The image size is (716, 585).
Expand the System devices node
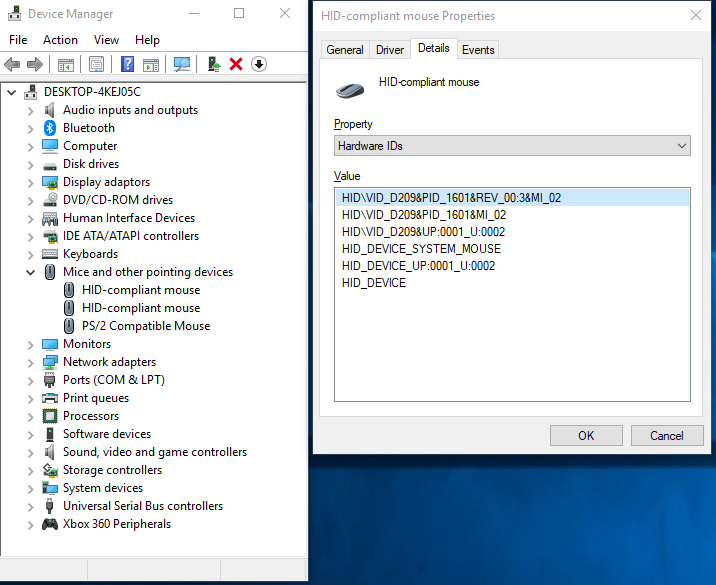(31, 489)
